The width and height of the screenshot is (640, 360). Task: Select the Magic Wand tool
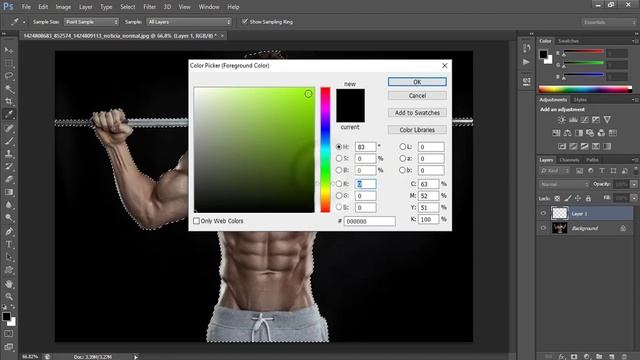9,89
